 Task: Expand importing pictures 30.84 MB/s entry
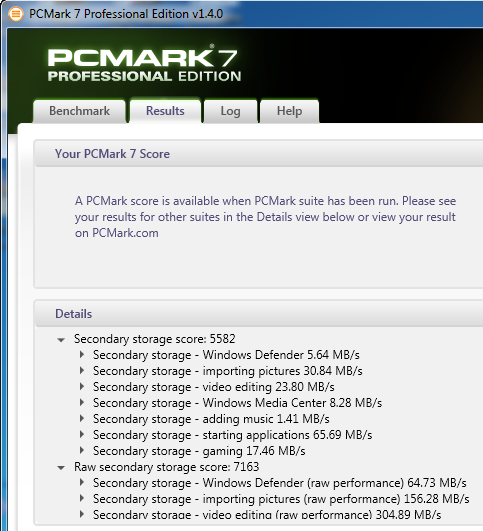click(82, 370)
